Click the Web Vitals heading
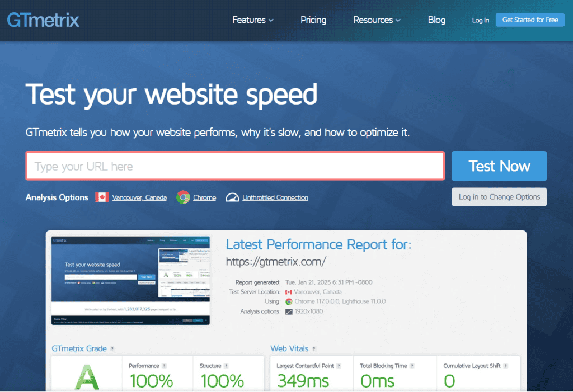 pyautogui.click(x=289, y=348)
